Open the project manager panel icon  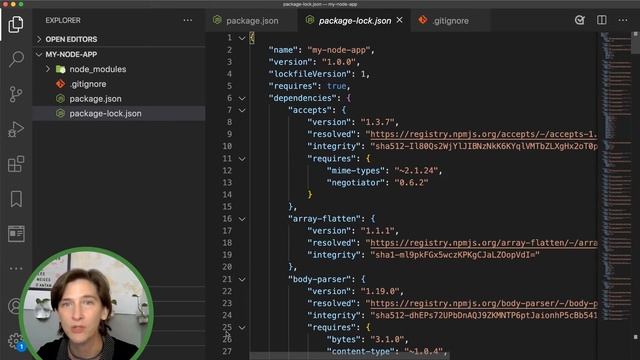(16, 233)
